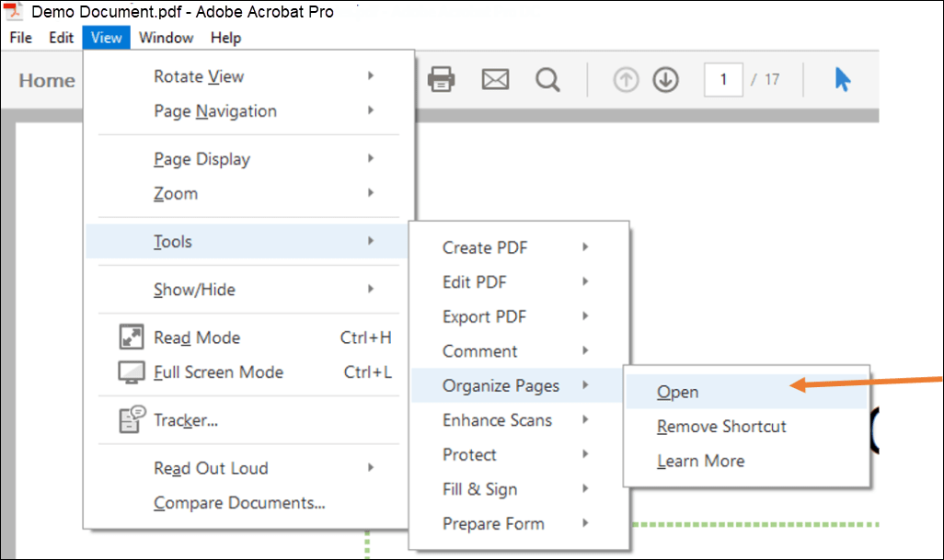Expand Protect tool submenu

pyautogui.click(x=519, y=454)
